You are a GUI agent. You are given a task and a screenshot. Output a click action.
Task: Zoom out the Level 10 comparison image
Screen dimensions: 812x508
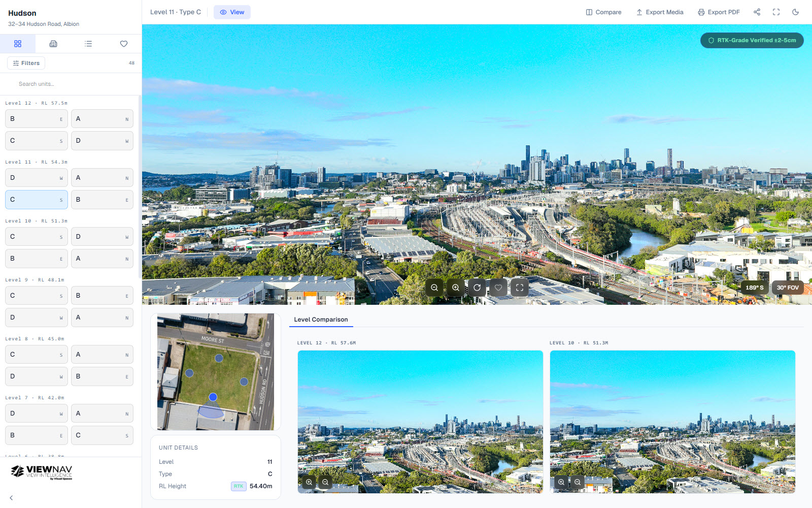pyautogui.click(x=578, y=482)
